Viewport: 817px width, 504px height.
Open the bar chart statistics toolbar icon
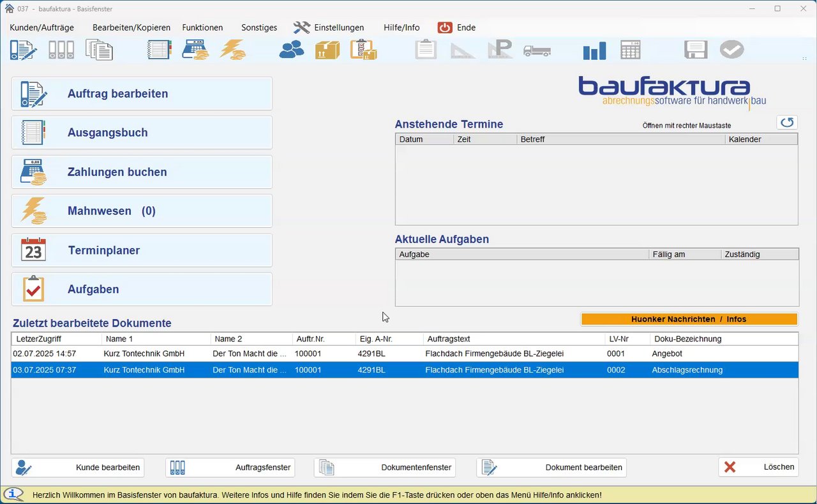pyautogui.click(x=594, y=50)
